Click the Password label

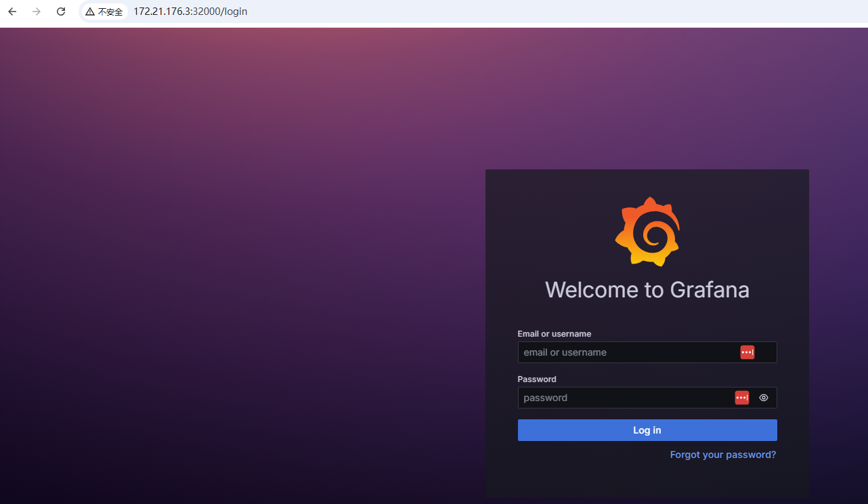click(x=537, y=379)
